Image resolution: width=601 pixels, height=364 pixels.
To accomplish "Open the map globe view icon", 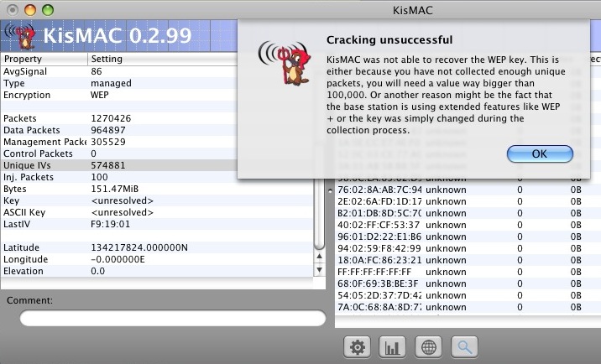I will pyautogui.click(x=428, y=347).
